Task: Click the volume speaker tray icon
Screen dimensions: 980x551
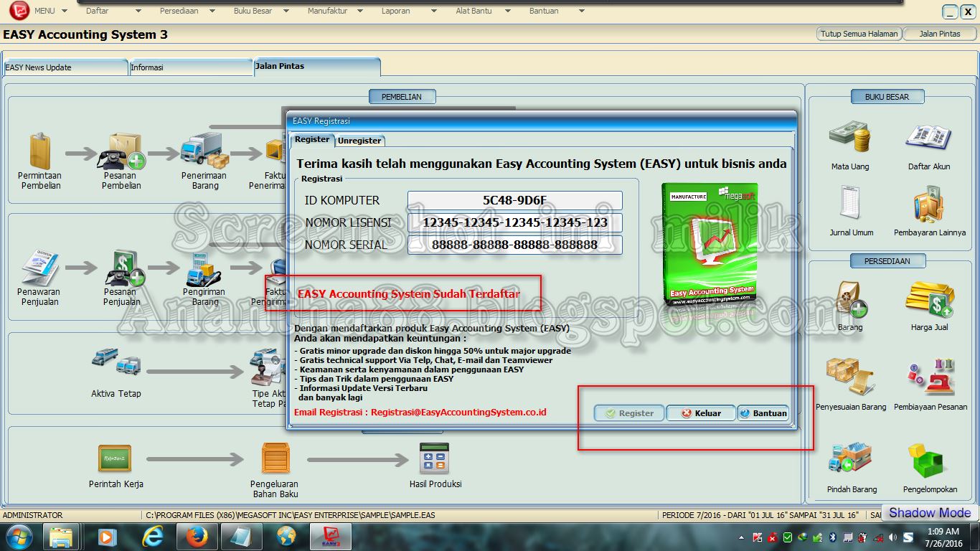Action: (892, 537)
